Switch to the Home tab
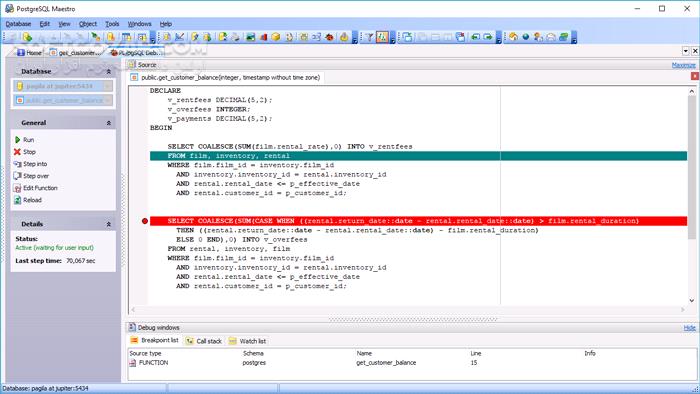 tap(29, 53)
